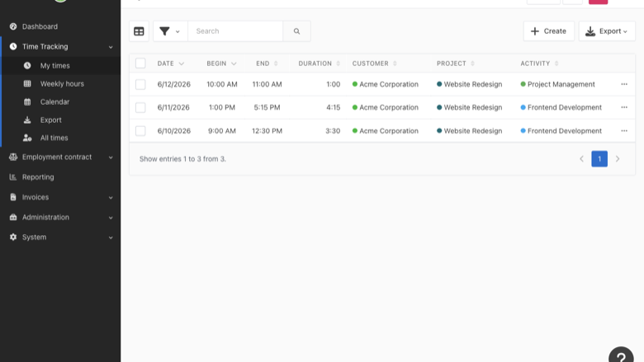Open All times in the sidebar
Screen dimensions: 644x362
[60, 138]
